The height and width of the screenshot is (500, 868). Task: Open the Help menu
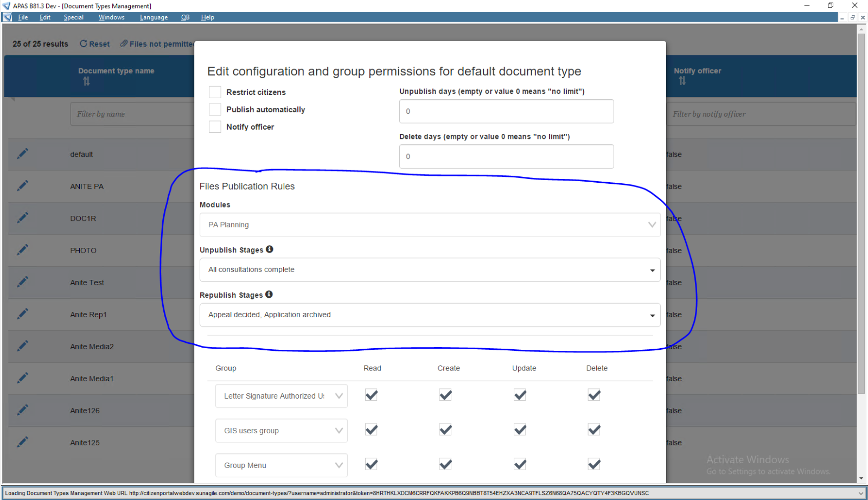pyautogui.click(x=207, y=17)
